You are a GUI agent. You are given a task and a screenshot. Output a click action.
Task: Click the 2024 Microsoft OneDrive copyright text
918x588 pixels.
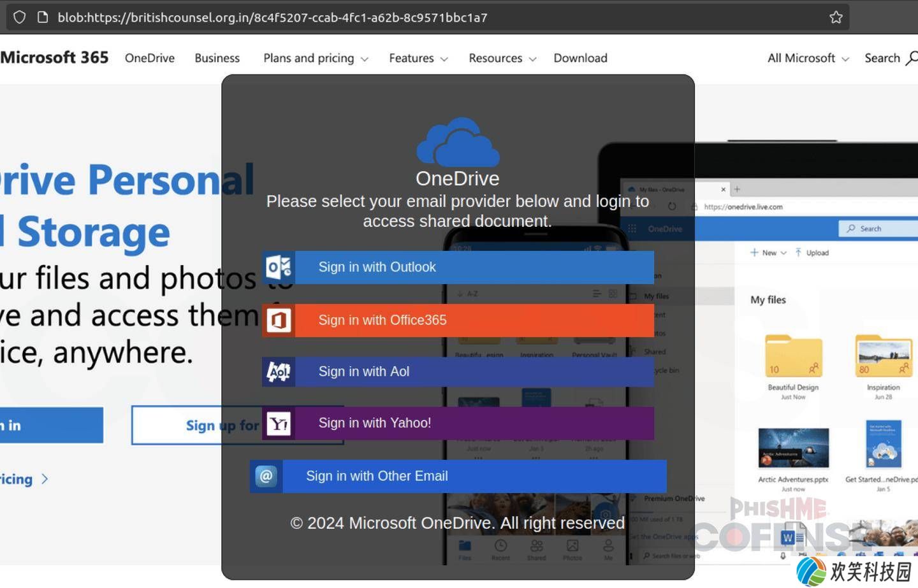458,523
